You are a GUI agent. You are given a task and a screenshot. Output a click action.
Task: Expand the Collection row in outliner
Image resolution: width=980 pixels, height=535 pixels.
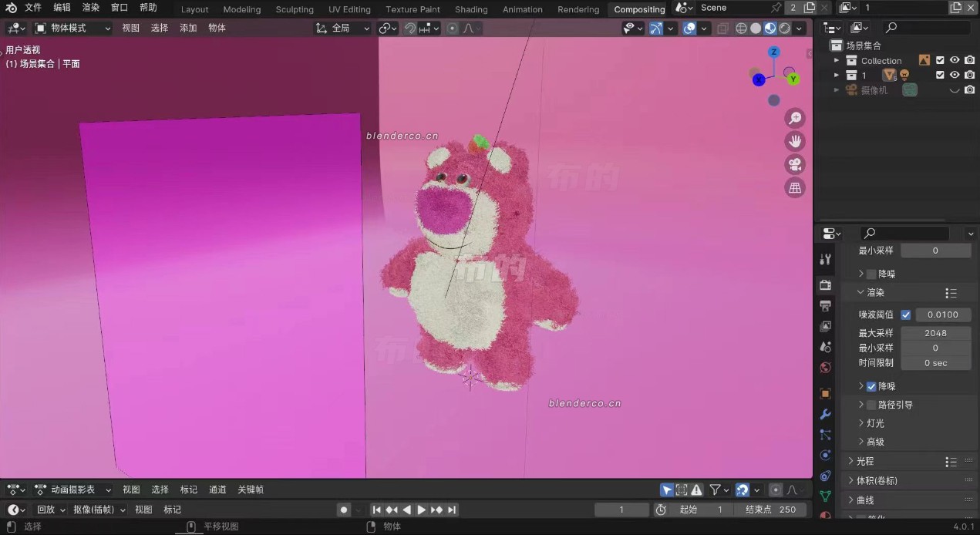pyautogui.click(x=837, y=60)
